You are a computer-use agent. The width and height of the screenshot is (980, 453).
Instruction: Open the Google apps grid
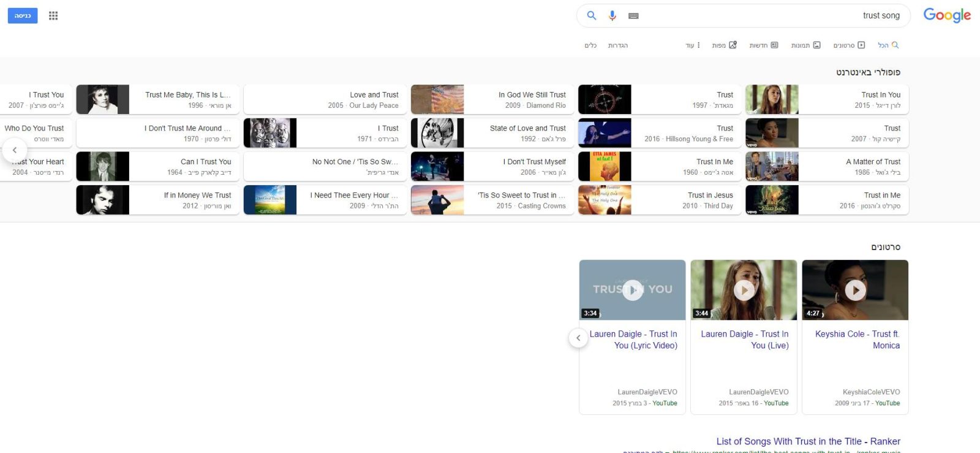(53, 15)
